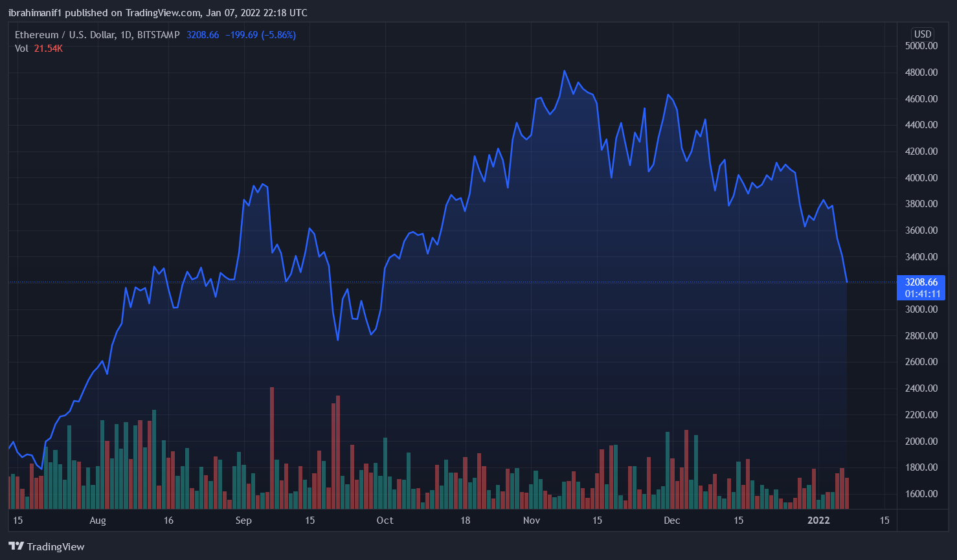The width and height of the screenshot is (957, 560).
Task: Select the Nov date marker
Action: 532,521
